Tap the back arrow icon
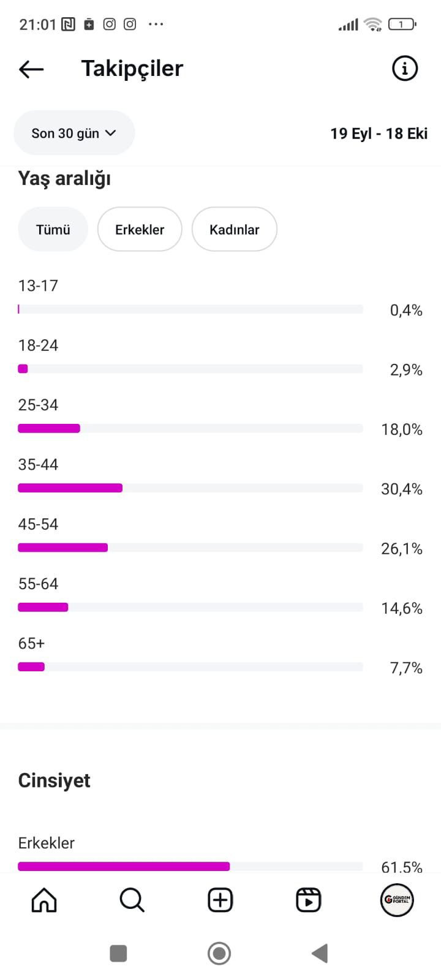This screenshot has width=441, height=980. coord(31,69)
